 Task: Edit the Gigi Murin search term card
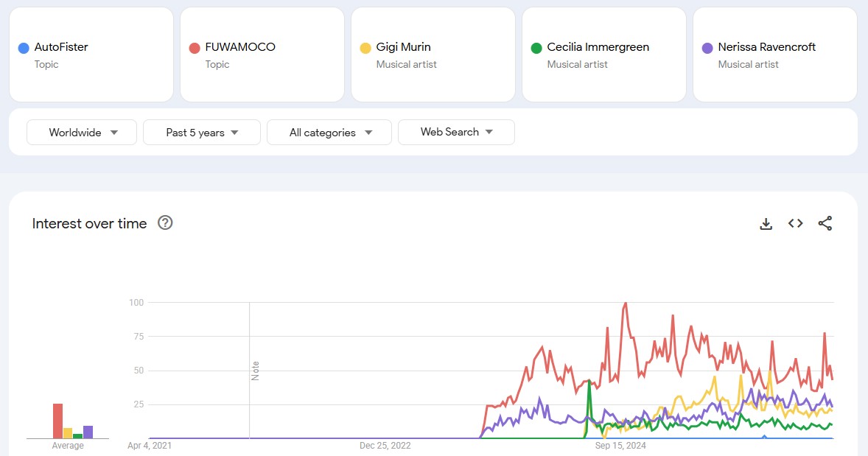[433, 55]
